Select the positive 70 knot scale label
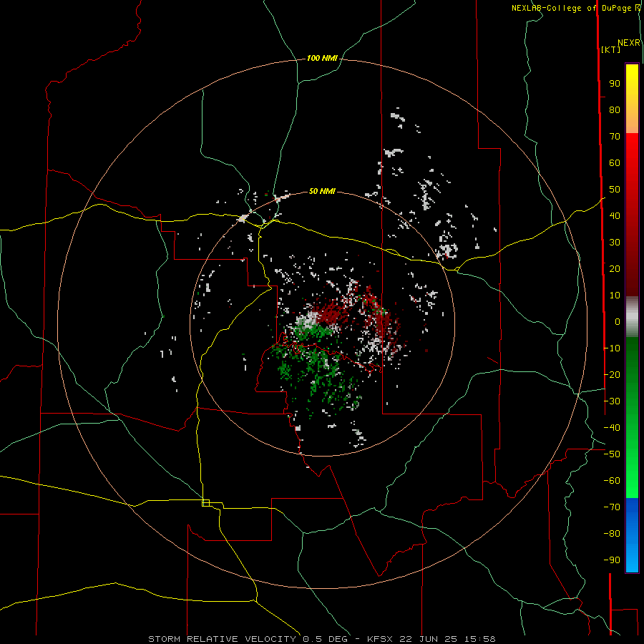Screen dimensions: 644x644 tap(615, 137)
